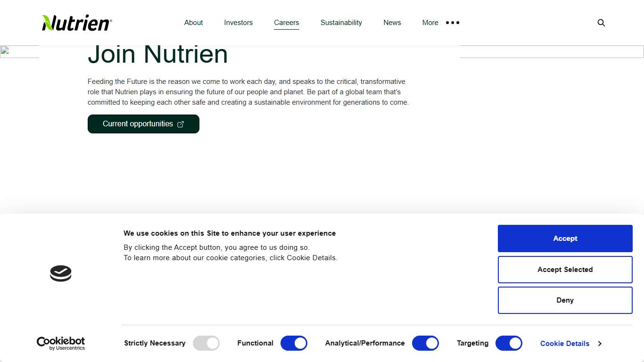The image size is (644, 362).
Task: Deny cookie consent
Action: 565,300
